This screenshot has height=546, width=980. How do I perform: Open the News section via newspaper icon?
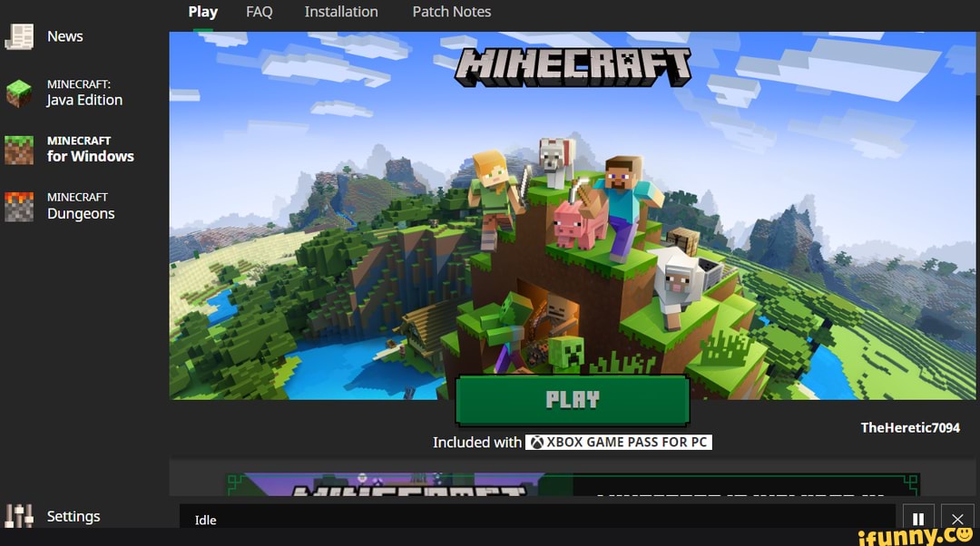(x=20, y=36)
